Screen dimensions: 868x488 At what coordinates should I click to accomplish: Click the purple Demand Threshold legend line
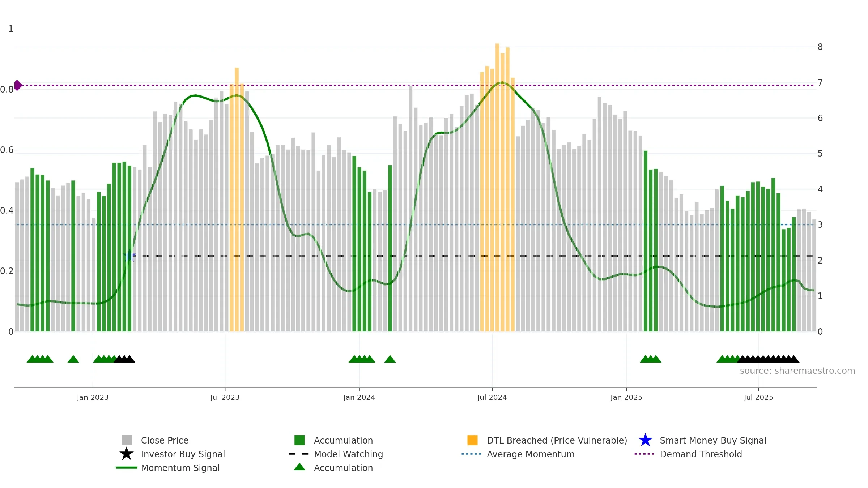point(644,454)
